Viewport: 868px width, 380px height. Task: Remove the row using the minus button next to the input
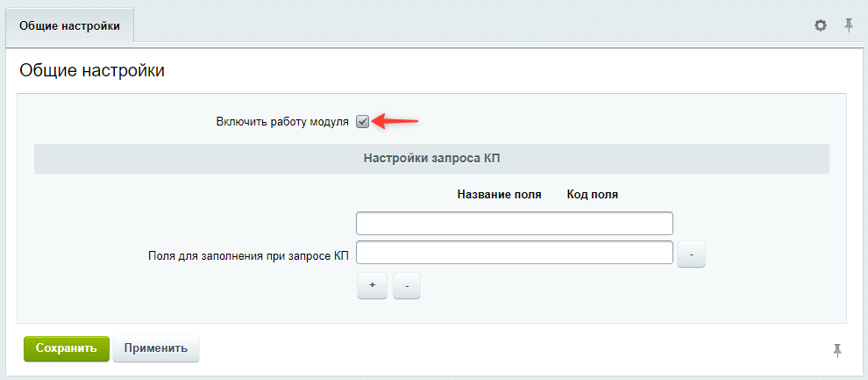pos(691,255)
